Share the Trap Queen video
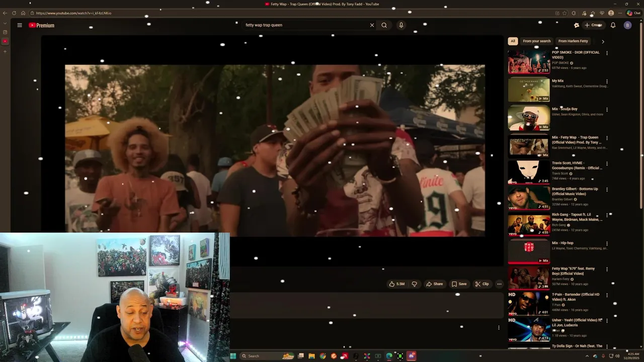This screenshot has width=644, height=362. (x=434, y=284)
